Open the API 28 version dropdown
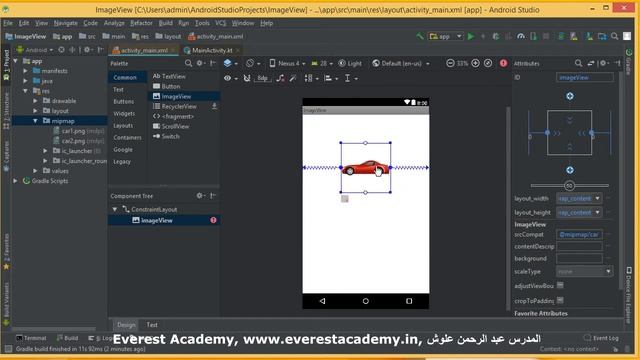 (x=322, y=63)
